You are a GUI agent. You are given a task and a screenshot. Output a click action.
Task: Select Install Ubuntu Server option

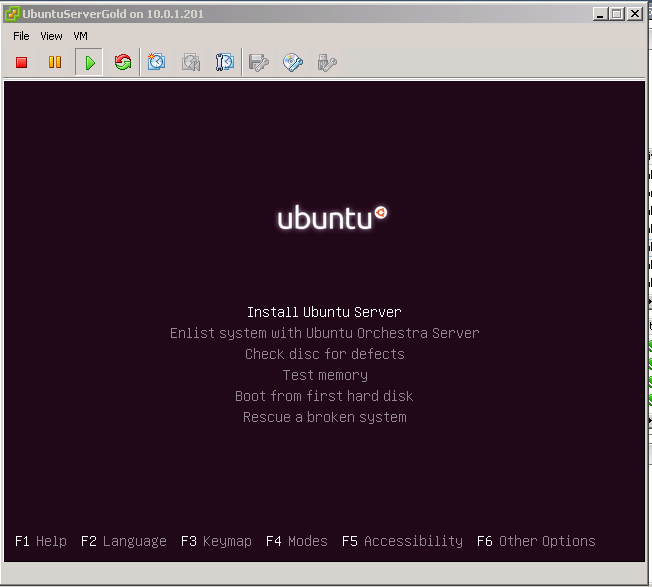point(324,312)
